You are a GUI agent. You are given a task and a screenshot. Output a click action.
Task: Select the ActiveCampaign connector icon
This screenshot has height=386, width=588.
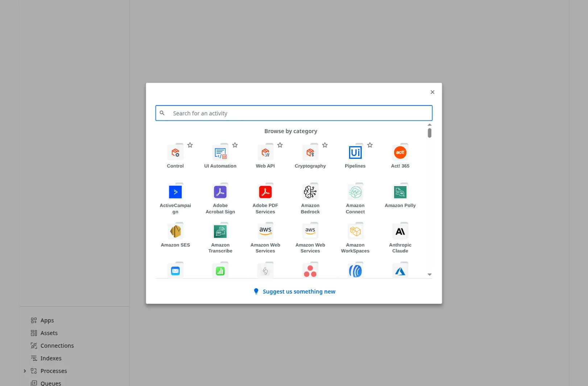175,192
